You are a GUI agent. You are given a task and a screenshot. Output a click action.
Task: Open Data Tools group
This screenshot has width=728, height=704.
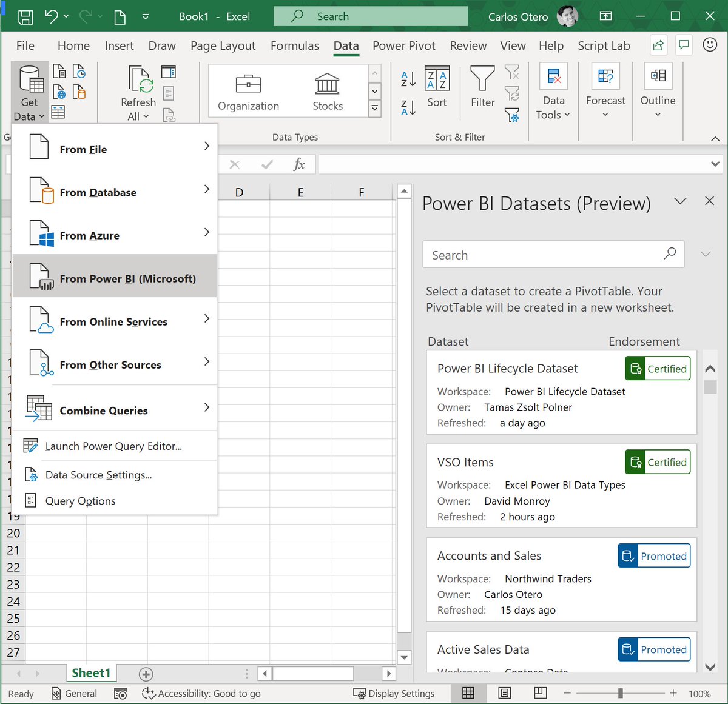click(553, 92)
